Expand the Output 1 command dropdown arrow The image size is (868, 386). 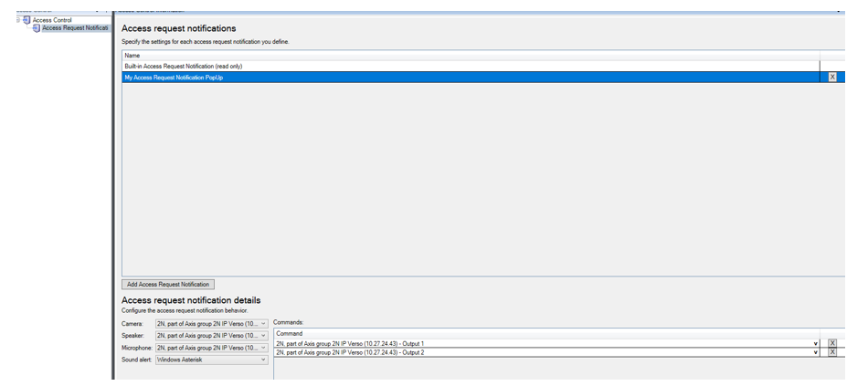pos(815,343)
